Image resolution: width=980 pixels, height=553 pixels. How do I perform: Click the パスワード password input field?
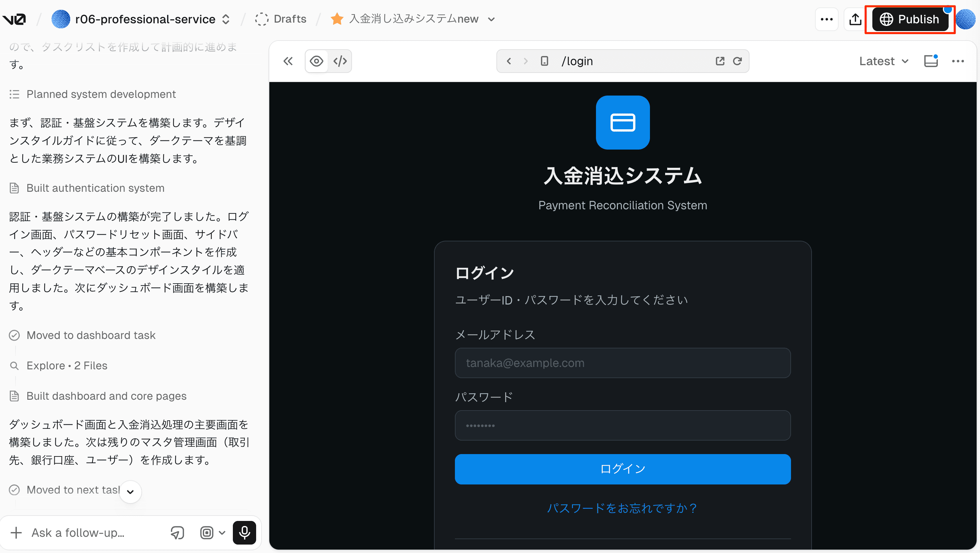point(623,425)
